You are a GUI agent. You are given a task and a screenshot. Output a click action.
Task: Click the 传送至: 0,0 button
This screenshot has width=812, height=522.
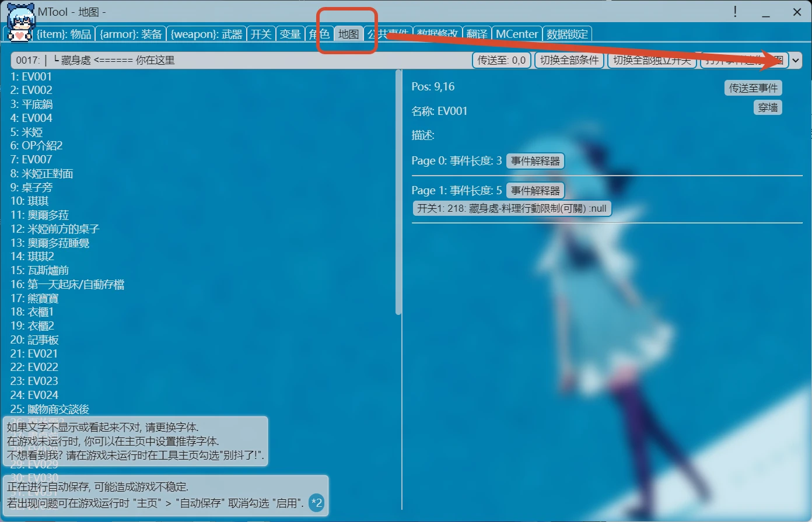coord(502,60)
